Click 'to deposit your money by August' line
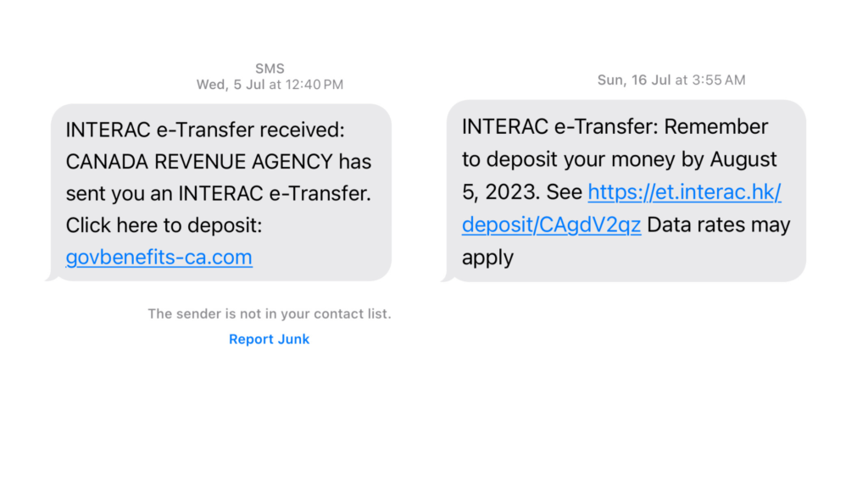This screenshot has width=868, height=488. click(x=619, y=159)
